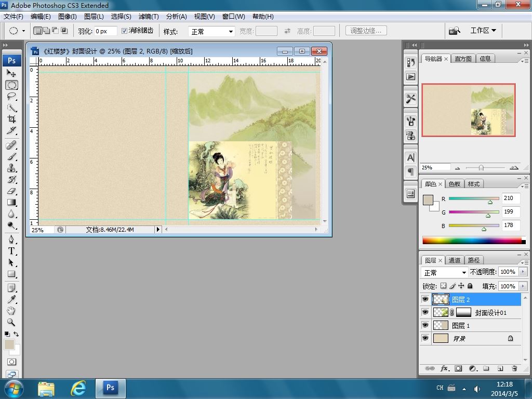Toggle lock transparent pixels
532x399 pixels.
pyautogui.click(x=444, y=286)
